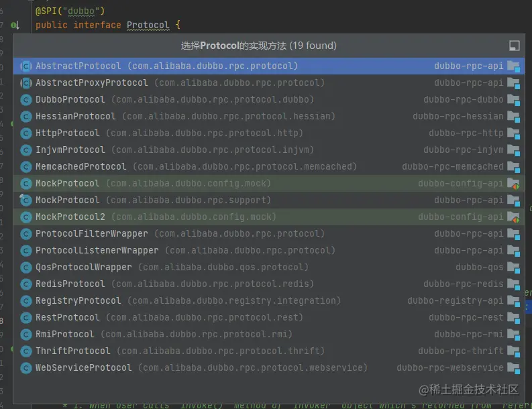The image size is (532, 409).
Task: Click the module folder icon for dubbo-qos
Action: [514, 268]
